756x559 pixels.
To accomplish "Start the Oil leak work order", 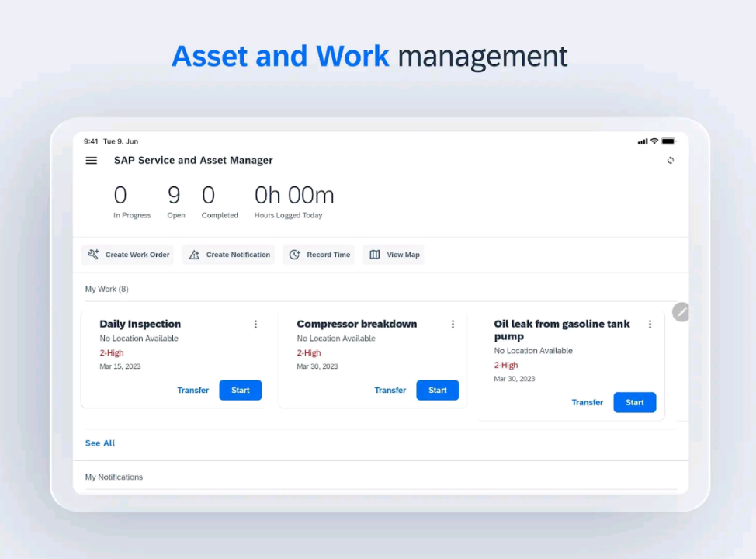I will tap(635, 403).
